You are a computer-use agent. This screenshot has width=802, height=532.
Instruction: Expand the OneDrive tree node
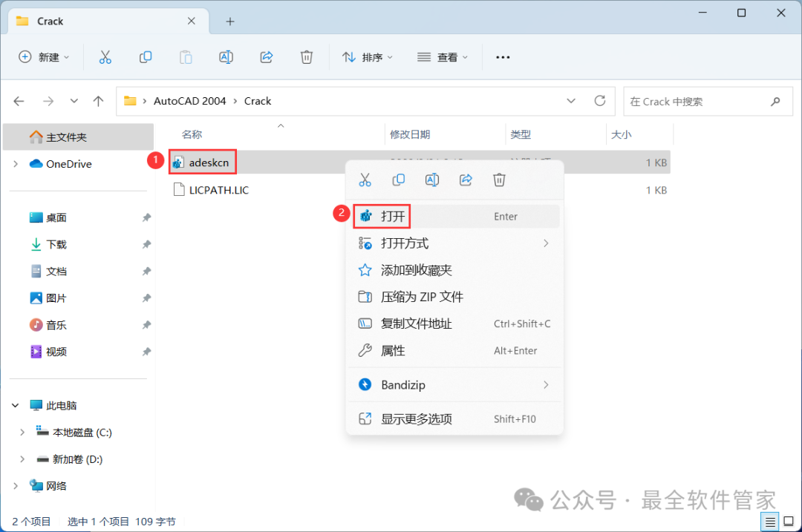tap(16, 164)
